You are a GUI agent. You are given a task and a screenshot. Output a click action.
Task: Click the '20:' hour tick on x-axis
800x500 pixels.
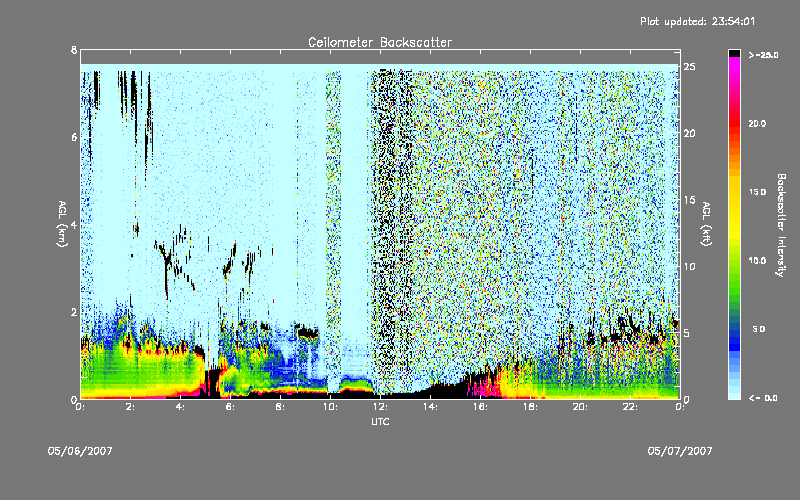[581, 407]
